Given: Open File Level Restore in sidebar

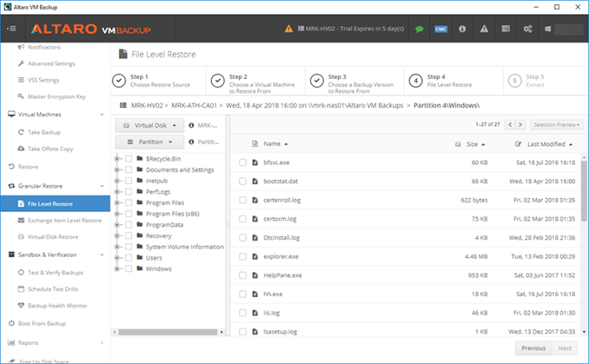Looking at the screenshot, I should [56, 203].
